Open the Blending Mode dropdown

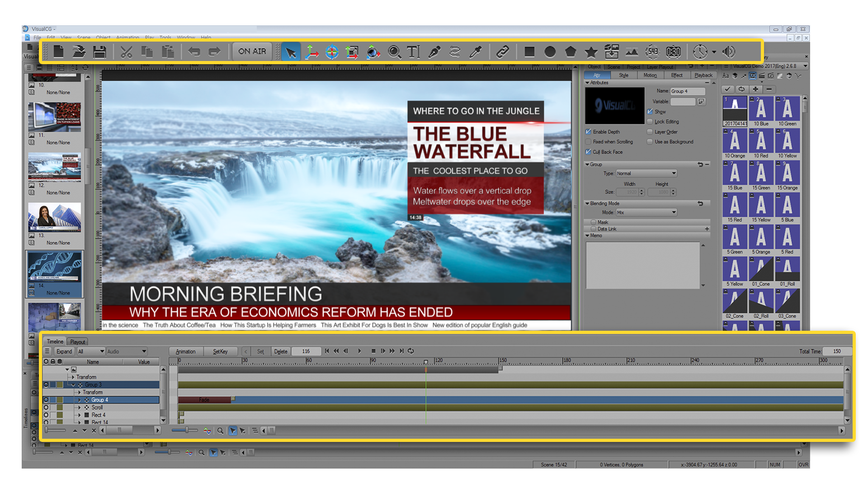pyautogui.click(x=646, y=212)
